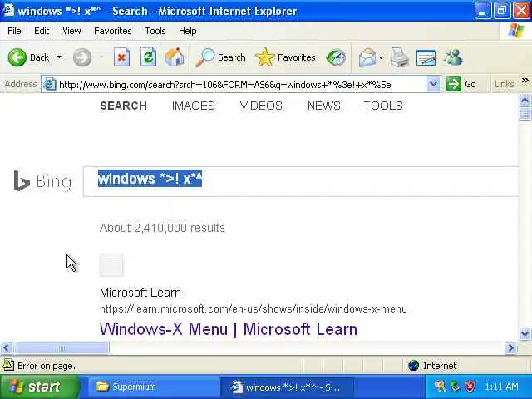
Task: Open the Favorites menu in menu bar
Action: tap(113, 31)
